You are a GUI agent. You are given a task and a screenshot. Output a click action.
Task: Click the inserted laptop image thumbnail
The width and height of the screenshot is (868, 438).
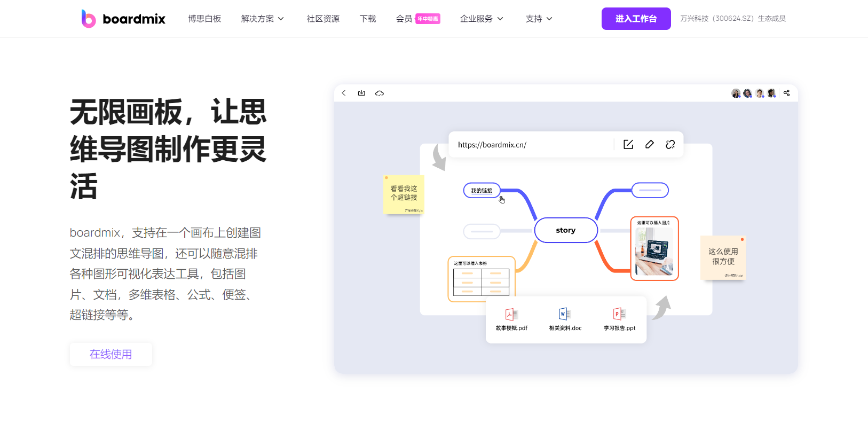point(654,252)
